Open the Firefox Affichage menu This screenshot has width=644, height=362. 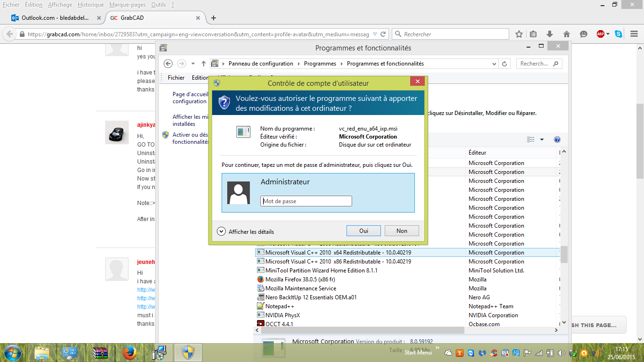(60, 5)
